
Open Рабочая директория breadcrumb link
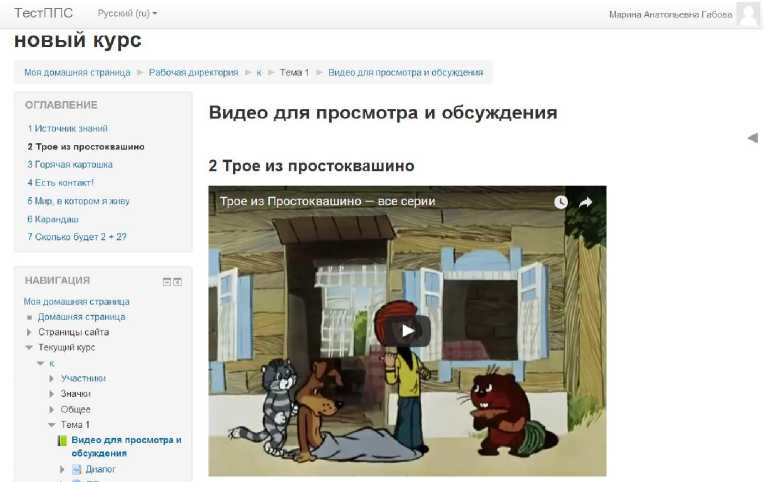tap(193, 72)
